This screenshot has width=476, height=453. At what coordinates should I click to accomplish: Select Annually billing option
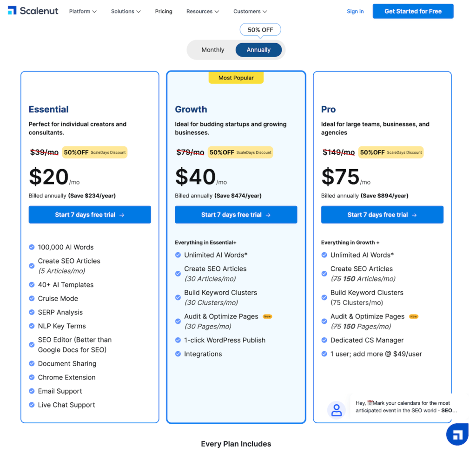point(258,50)
